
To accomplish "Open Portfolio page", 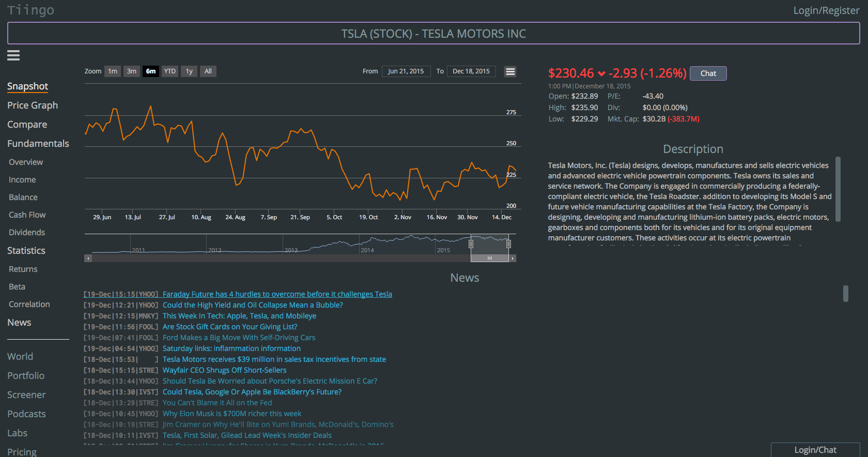I will pyautogui.click(x=26, y=376).
